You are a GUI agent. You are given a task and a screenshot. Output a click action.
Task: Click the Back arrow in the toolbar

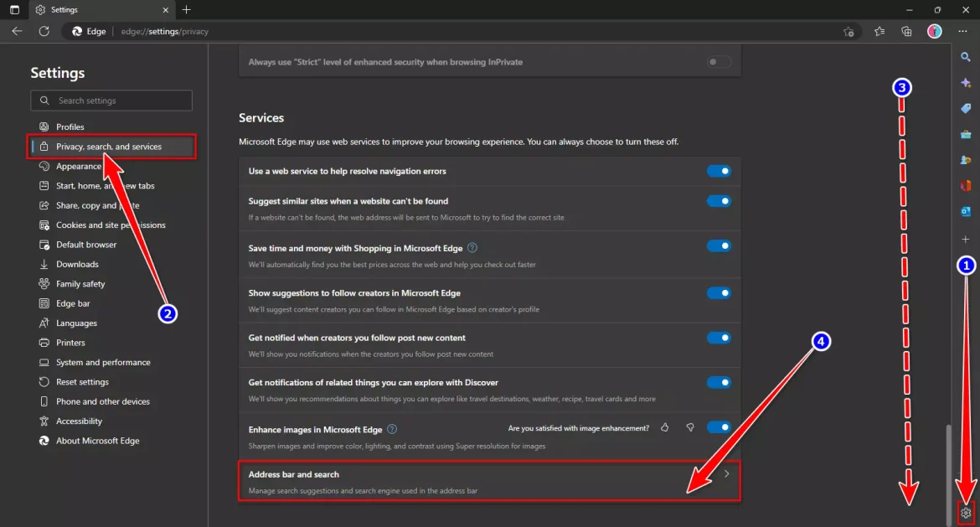click(17, 31)
